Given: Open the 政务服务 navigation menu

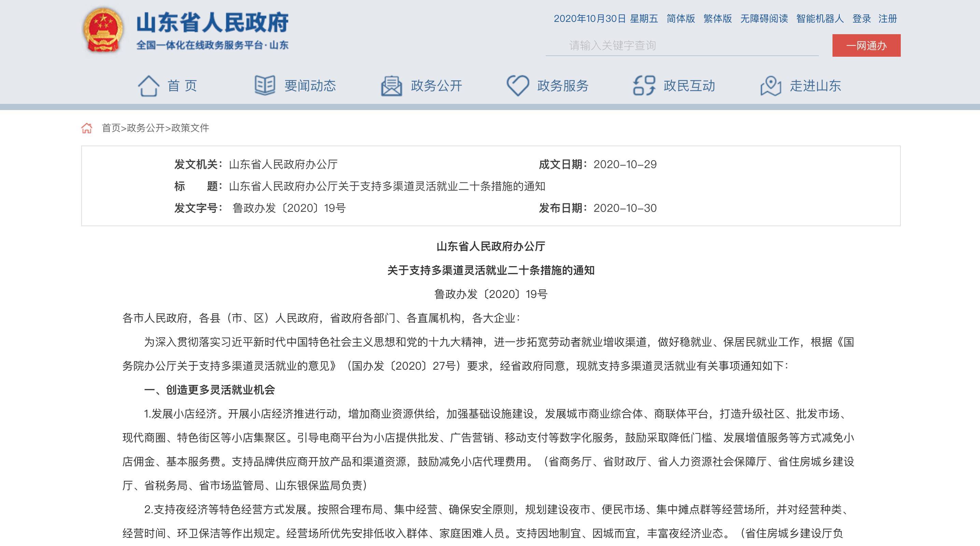Looking at the screenshot, I should coord(562,86).
